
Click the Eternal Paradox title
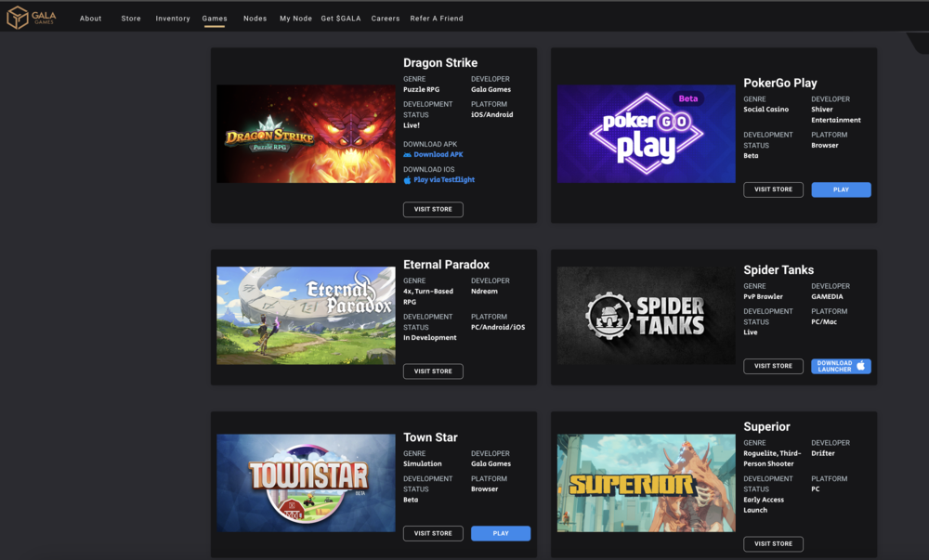click(x=446, y=265)
